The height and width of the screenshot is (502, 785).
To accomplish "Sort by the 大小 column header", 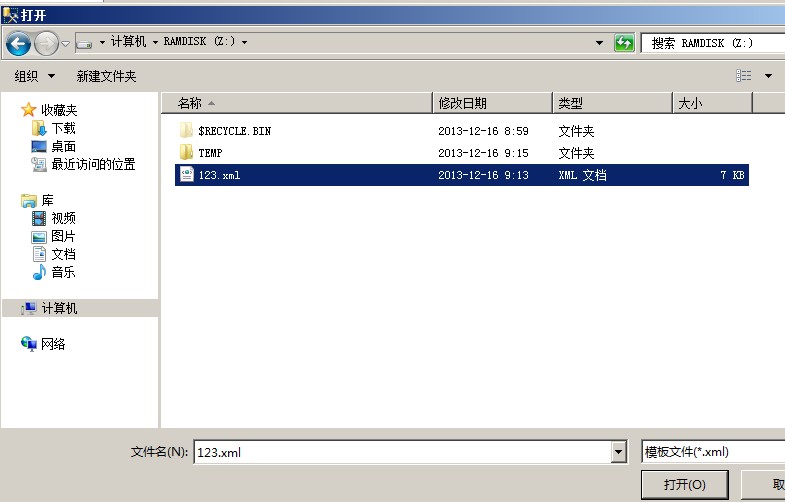I will (712, 103).
